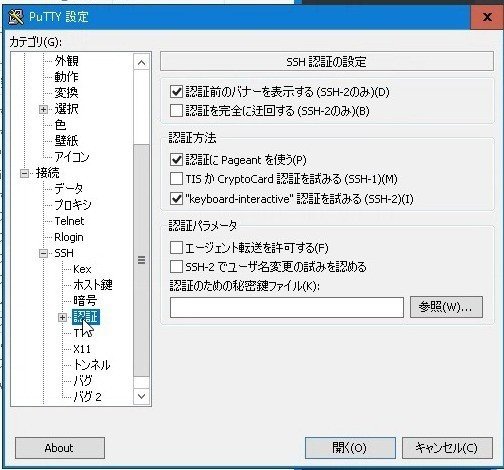This screenshot has width=504, height=470.
Task: Open バグ settings
Action: [83, 381]
